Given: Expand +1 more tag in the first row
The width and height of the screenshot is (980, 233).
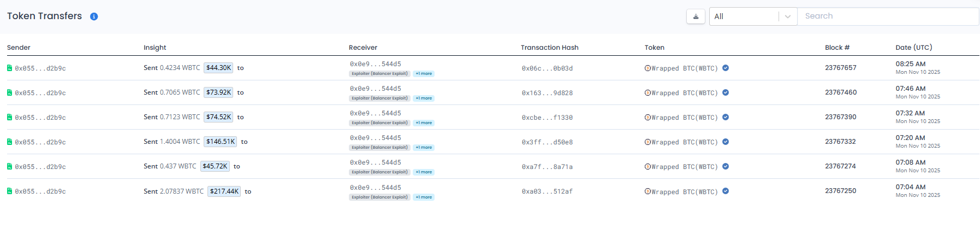Looking at the screenshot, I should (x=424, y=74).
